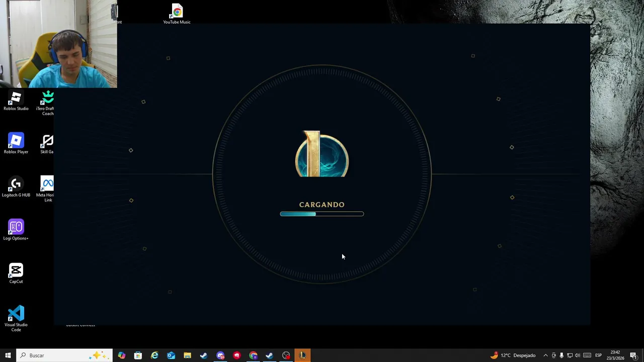This screenshot has height=362, width=644.
Task: Expand the hidden system tray icons
Action: pyautogui.click(x=545, y=355)
